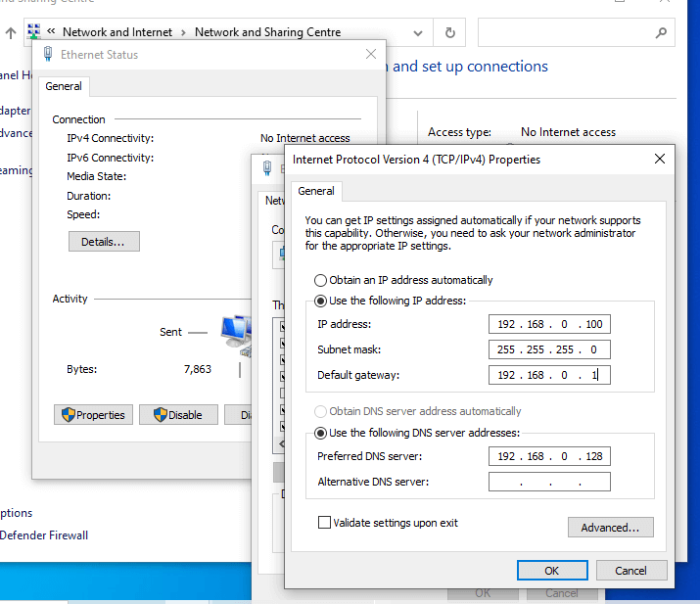
Task: Click into the Alternative DNS server field
Action: 549,482
